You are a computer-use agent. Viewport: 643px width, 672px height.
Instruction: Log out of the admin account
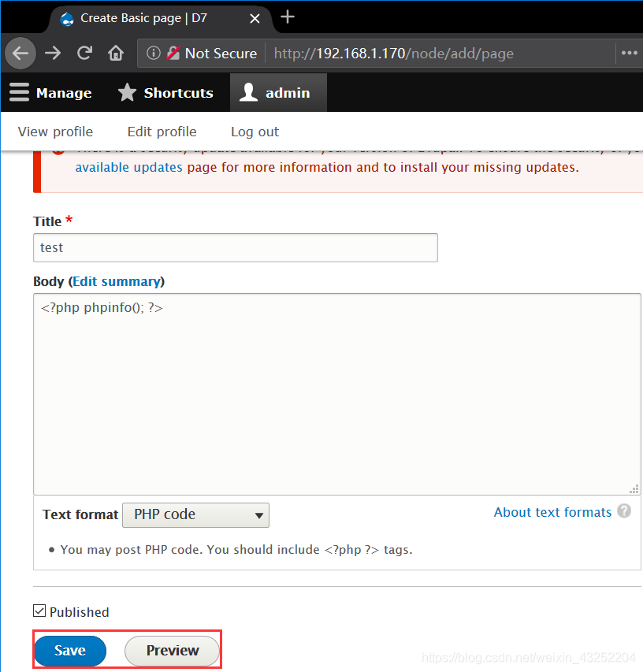click(255, 132)
